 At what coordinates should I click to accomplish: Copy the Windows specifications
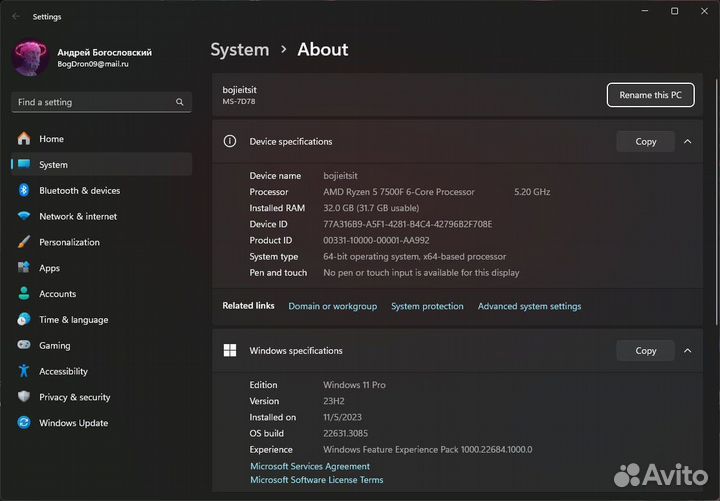tap(645, 350)
